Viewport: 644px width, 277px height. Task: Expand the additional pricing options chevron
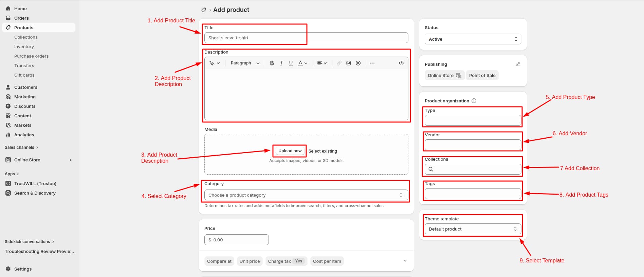pyautogui.click(x=405, y=261)
